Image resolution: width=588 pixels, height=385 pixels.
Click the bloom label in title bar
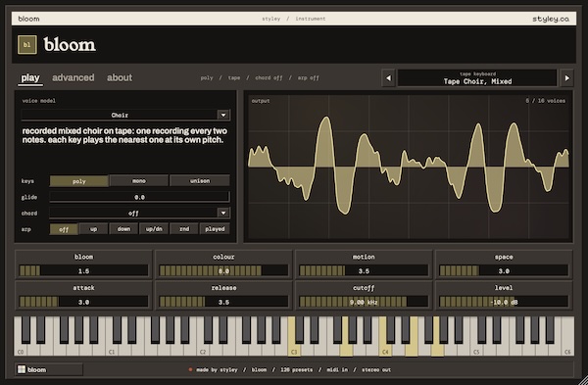point(28,19)
